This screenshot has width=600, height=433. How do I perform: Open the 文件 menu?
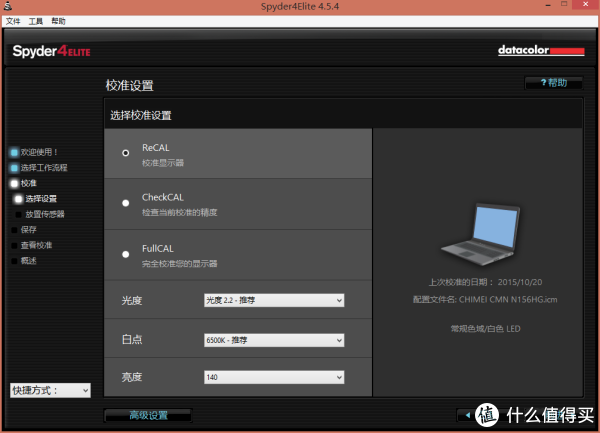click(13, 21)
